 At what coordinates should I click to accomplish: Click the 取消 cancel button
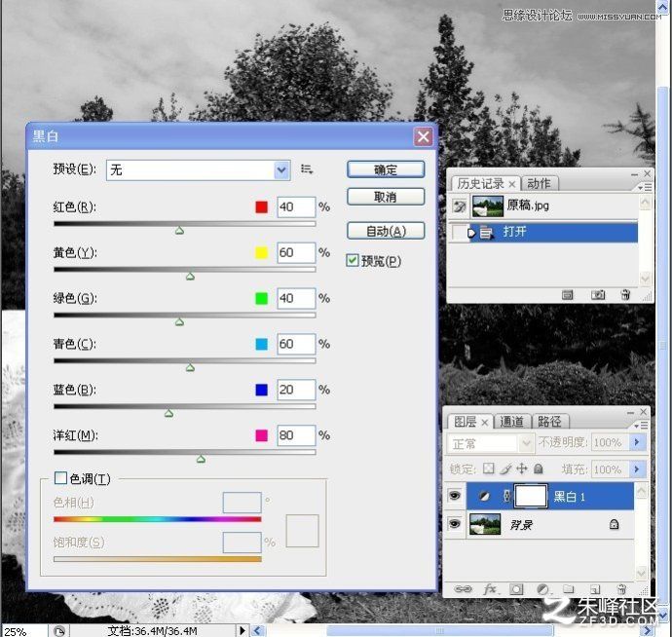(x=386, y=197)
